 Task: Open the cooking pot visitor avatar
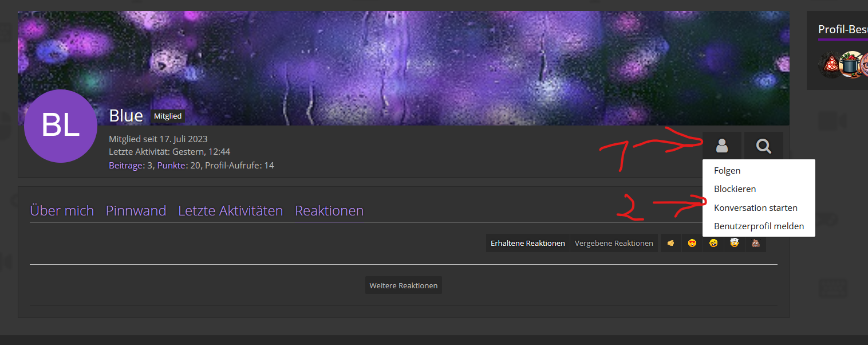tap(851, 65)
